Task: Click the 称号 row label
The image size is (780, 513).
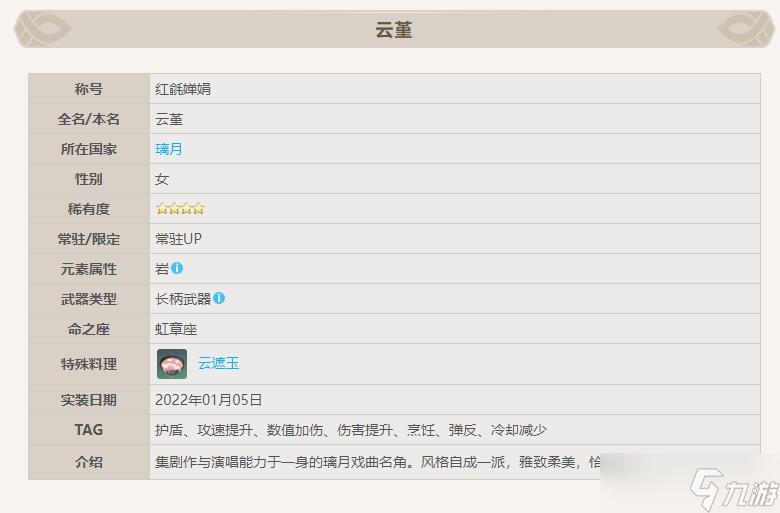Action: pyautogui.click(x=89, y=89)
